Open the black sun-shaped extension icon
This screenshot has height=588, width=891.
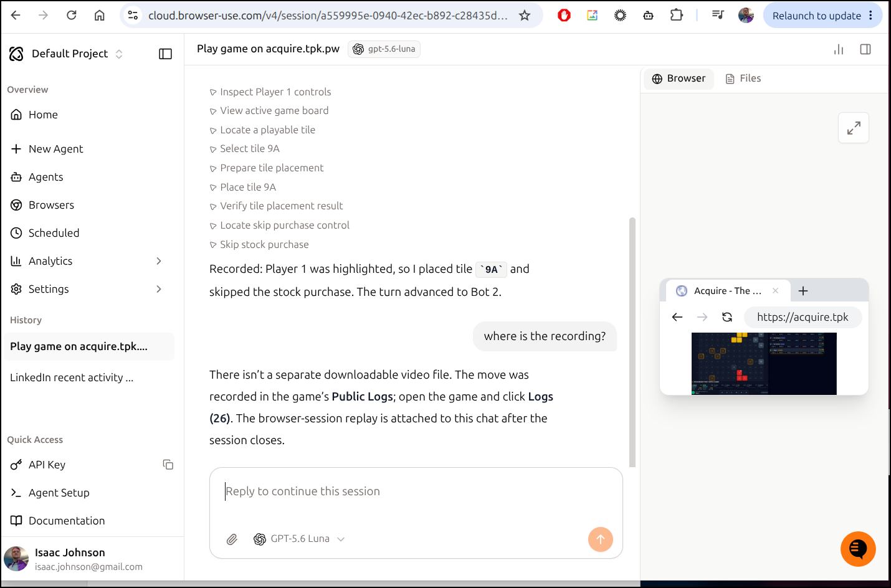pos(620,16)
